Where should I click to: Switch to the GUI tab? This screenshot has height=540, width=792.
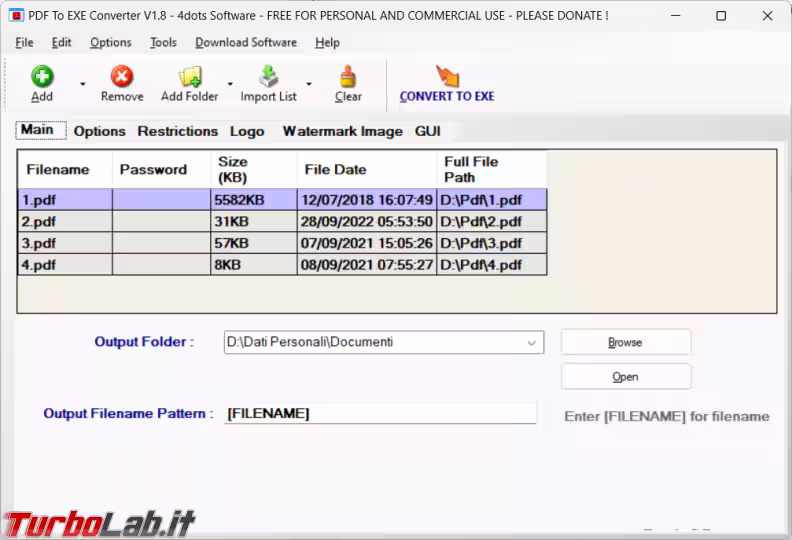(x=428, y=131)
